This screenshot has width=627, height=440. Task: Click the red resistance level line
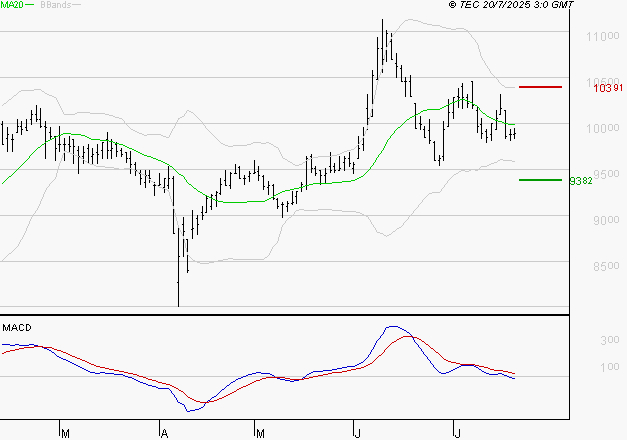coord(540,87)
